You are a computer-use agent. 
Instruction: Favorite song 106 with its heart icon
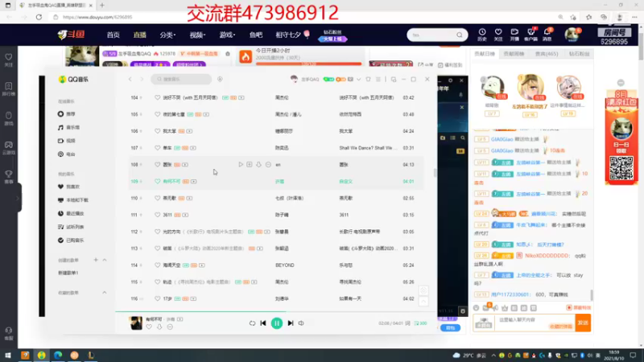(x=157, y=131)
